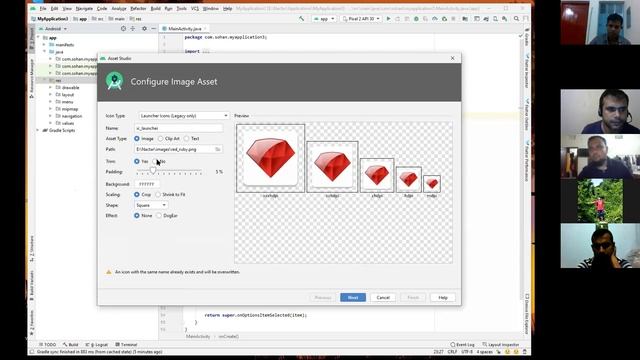Set Trim to Yes
This screenshot has width=640, height=360.
tap(137, 162)
